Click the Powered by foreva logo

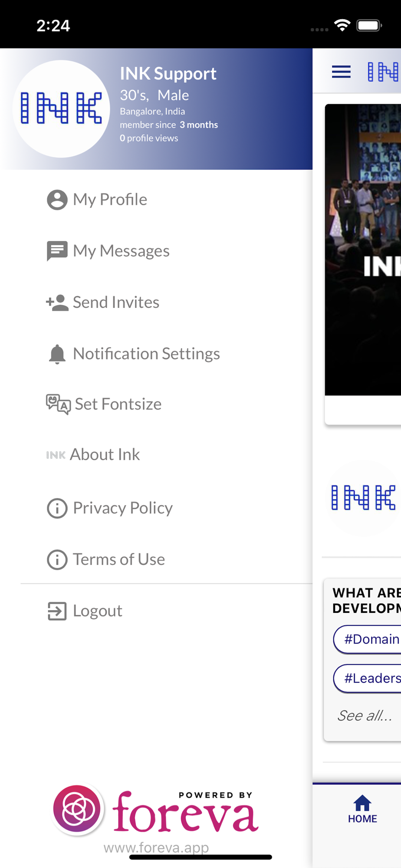pyautogui.click(x=155, y=811)
